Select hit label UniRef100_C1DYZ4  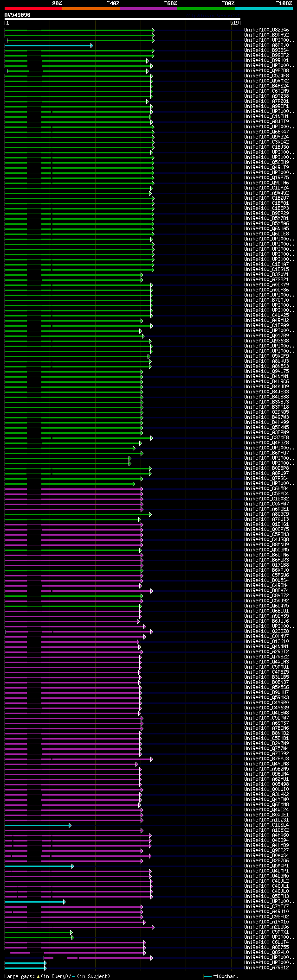click(x=266, y=188)
